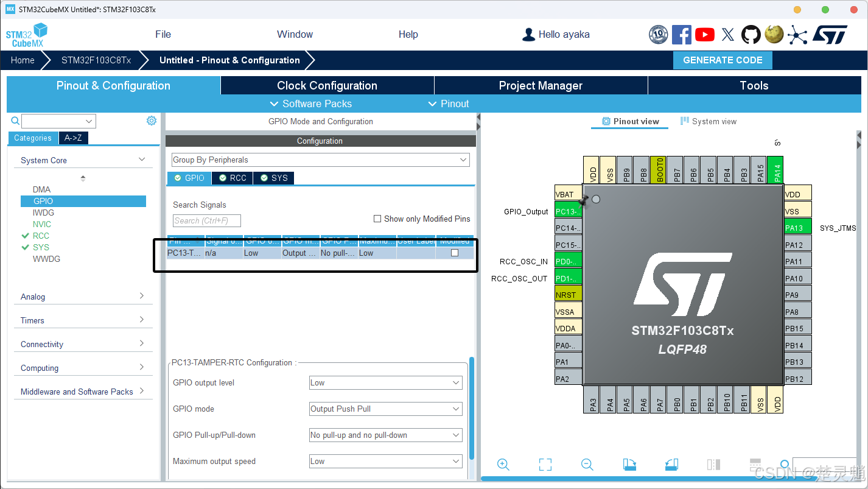Image resolution: width=868 pixels, height=489 pixels.
Task: Open the File menu
Action: click(163, 34)
